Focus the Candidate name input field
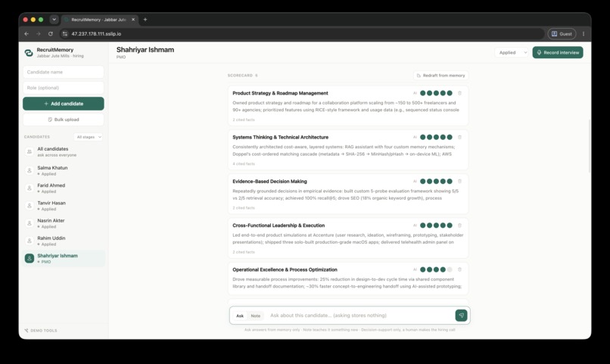 64,72
